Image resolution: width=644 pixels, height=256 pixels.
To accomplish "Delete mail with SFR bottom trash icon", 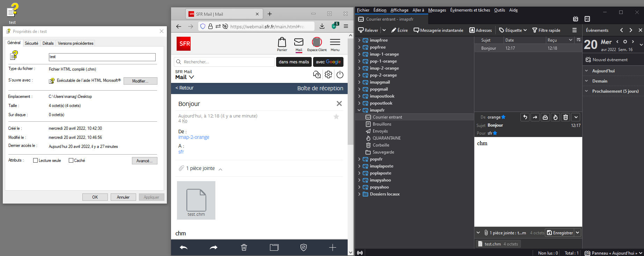I will (244, 248).
